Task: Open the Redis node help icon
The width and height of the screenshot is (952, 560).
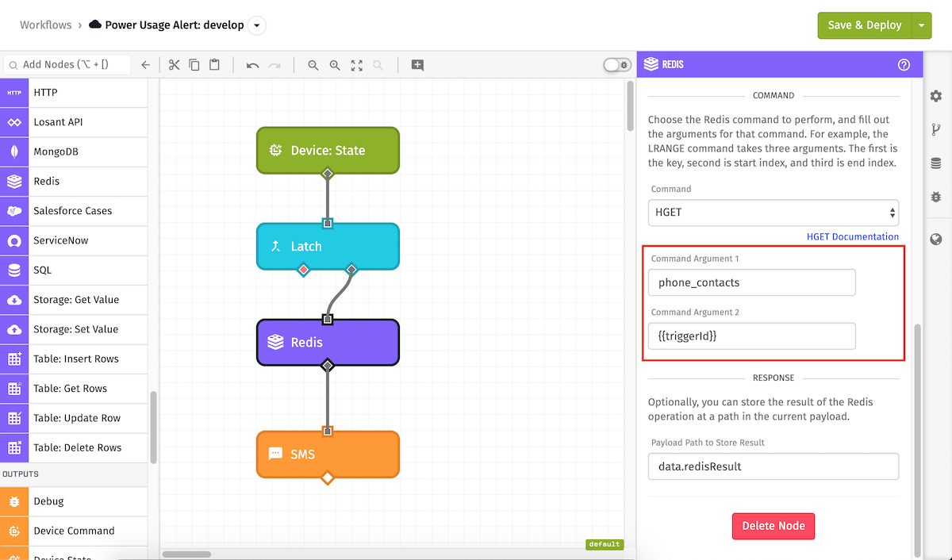Action: click(x=904, y=64)
